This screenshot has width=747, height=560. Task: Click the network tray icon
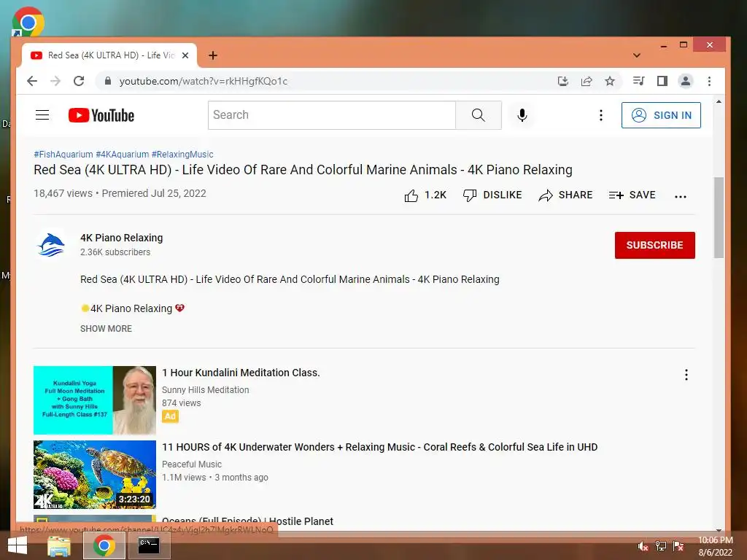661,546
